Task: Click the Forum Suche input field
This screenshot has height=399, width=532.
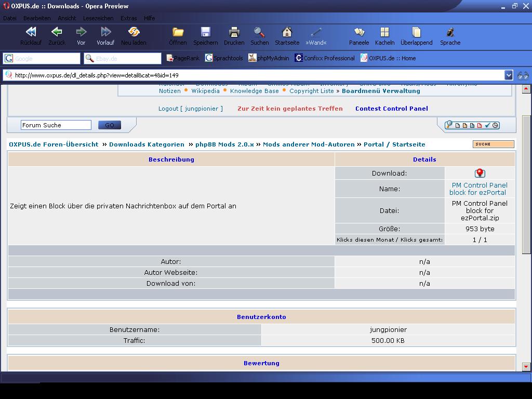Action: 56,125
